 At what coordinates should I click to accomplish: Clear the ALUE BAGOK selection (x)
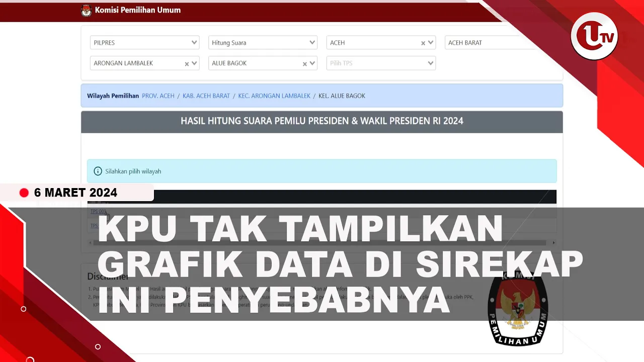(x=304, y=64)
